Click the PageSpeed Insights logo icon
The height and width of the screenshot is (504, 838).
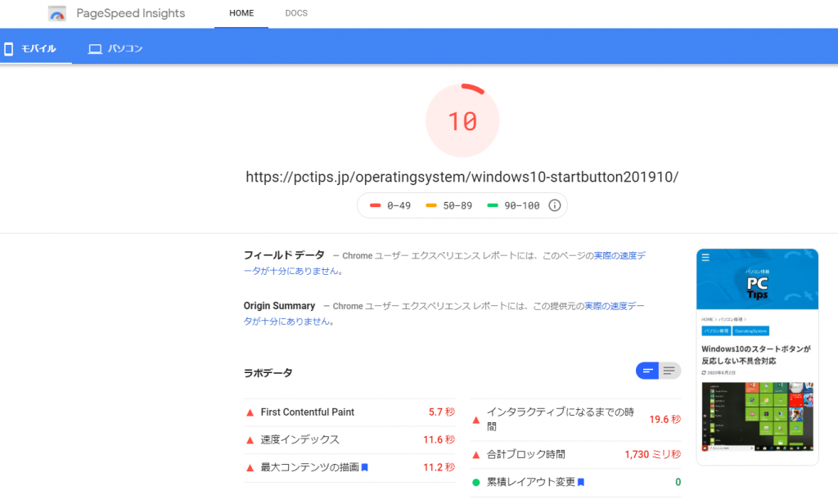pos(57,13)
